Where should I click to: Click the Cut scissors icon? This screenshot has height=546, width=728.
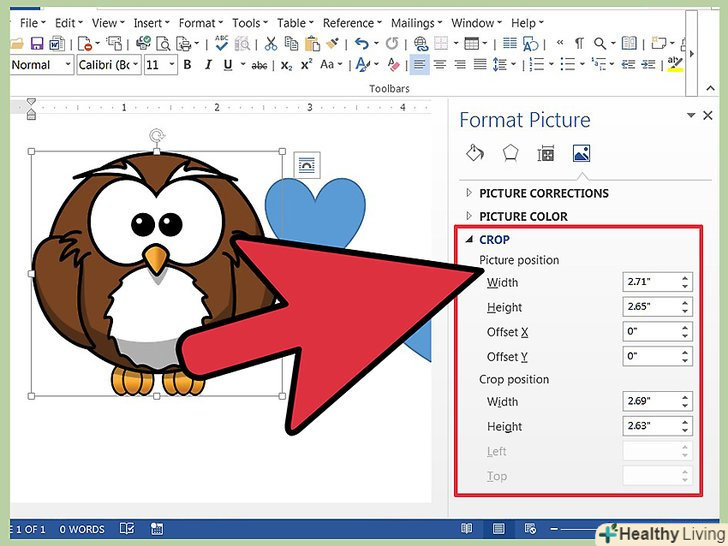(270, 43)
